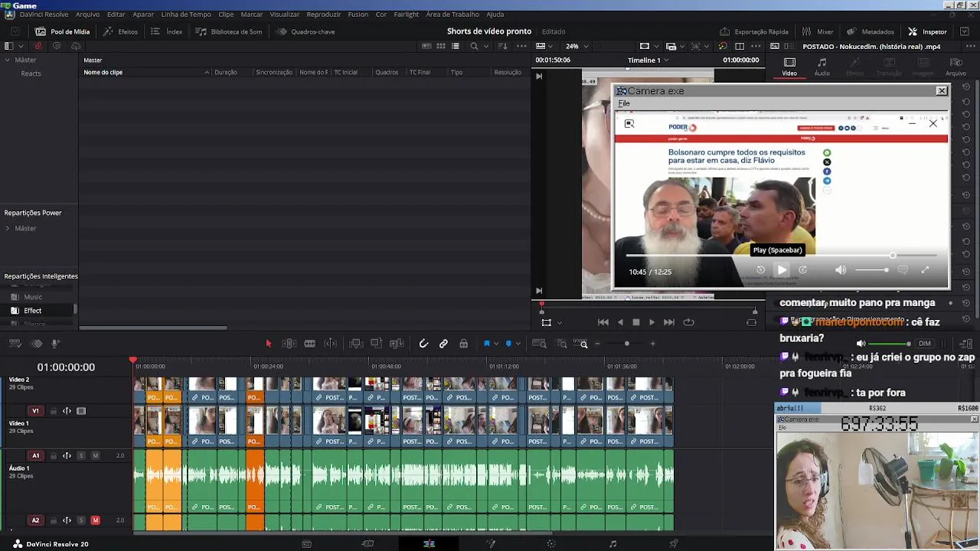Screen dimensions: 980x551
Task: Choose the blue flag icon in timeline toolbar
Action: click(x=486, y=344)
